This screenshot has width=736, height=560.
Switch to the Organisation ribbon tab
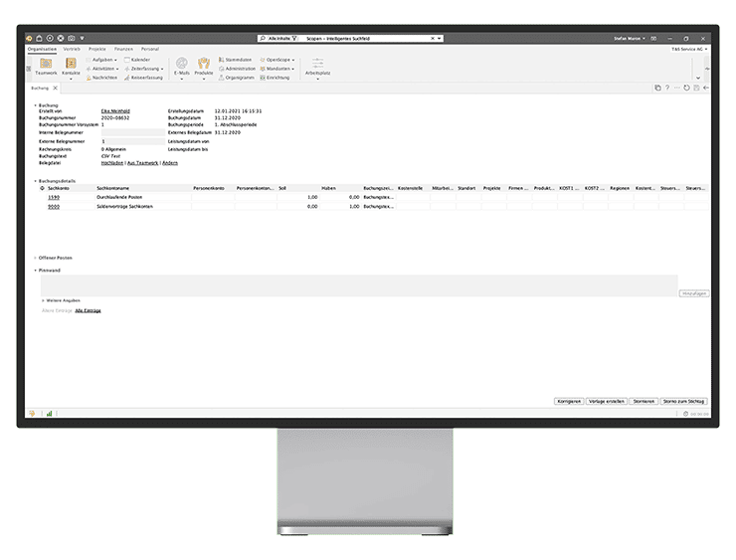[42, 49]
